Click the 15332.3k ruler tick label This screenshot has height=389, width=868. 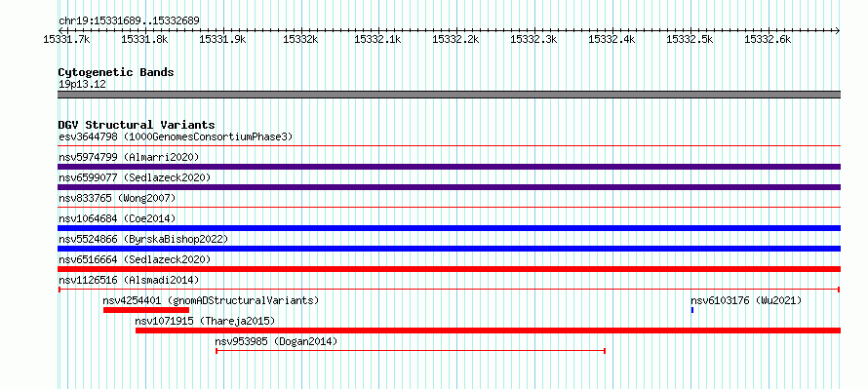[534, 40]
